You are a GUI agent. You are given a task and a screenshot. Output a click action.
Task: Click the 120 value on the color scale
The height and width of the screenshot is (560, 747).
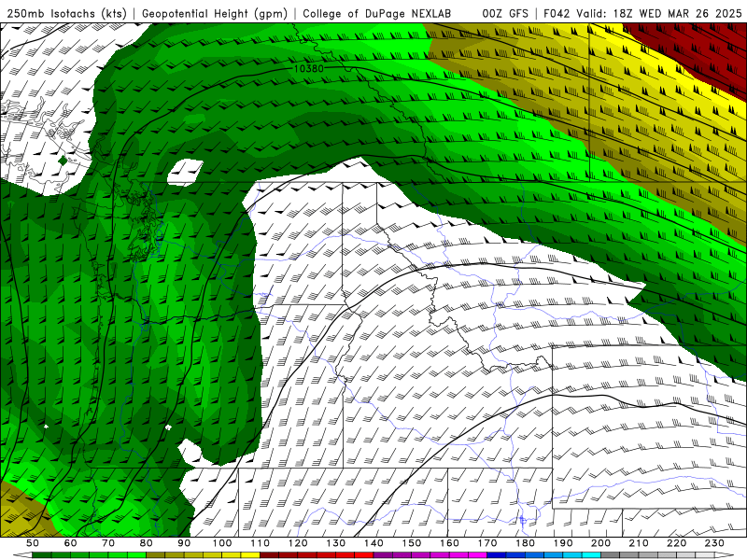click(x=298, y=543)
